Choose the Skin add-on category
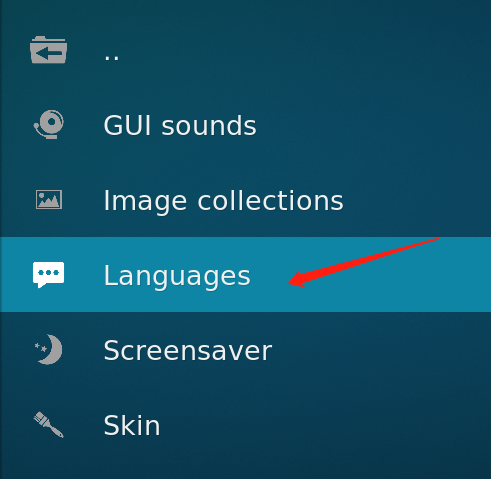This screenshot has width=491, height=479. (245, 425)
